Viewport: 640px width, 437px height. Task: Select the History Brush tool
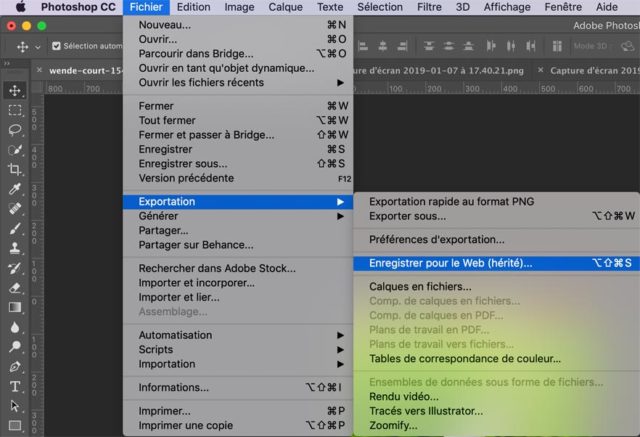(x=15, y=268)
